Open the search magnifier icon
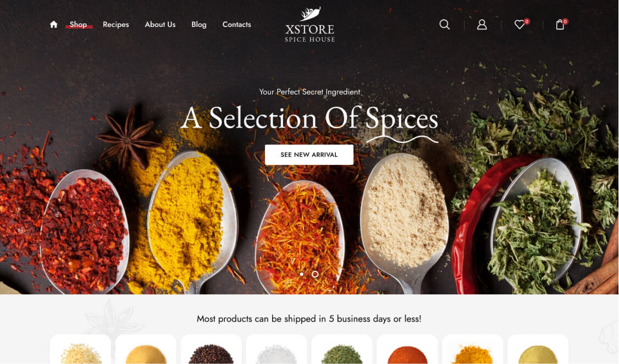This screenshot has height=364, width=619. click(x=445, y=25)
